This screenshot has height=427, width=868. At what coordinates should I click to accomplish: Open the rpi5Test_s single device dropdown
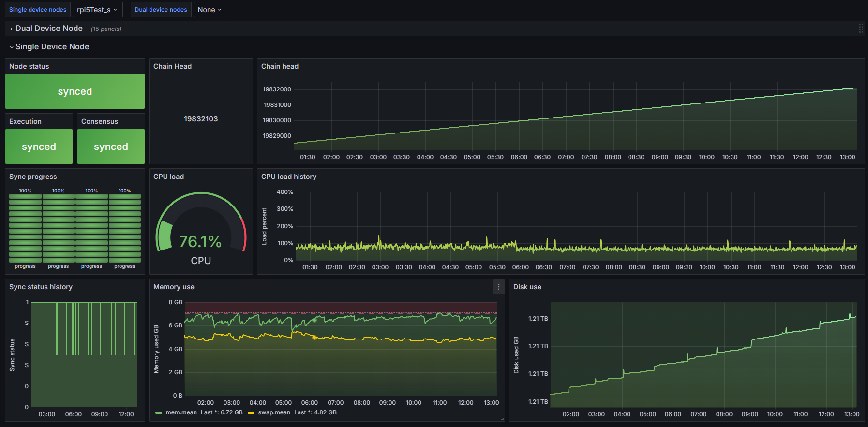click(97, 10)
